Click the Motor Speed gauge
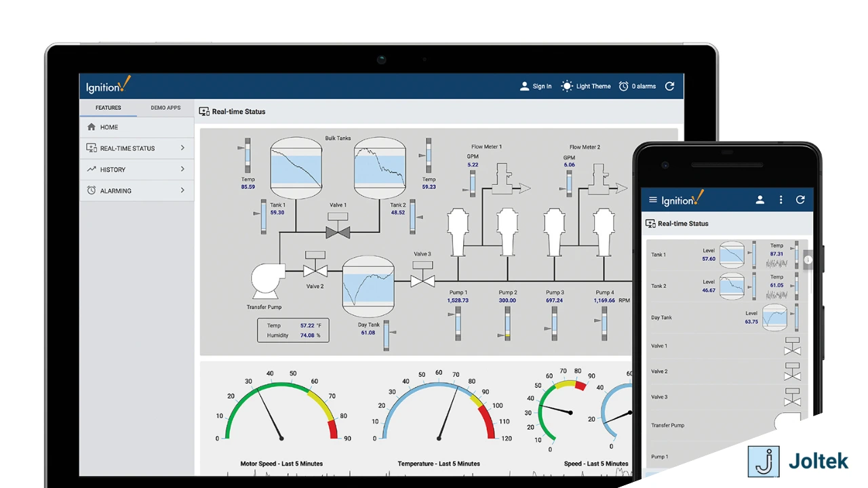Image resolution: width=868 pixels, height=488 pixels. [x=281, y=410]
